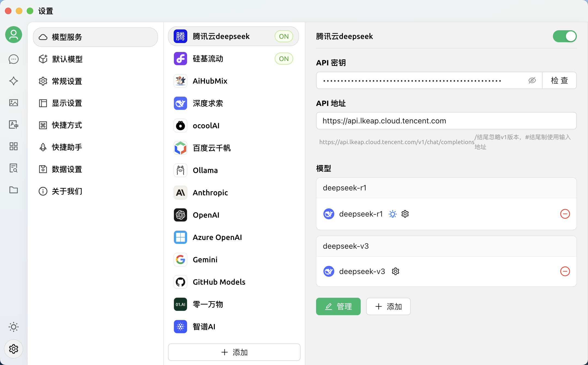Click 检查 button to verify API key

[559, 80]
